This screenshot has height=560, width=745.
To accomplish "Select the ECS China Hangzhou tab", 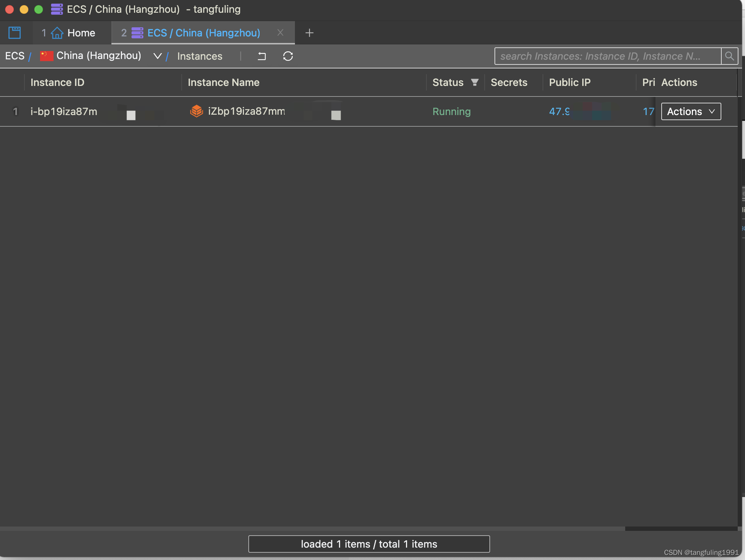I will pyautogui.click(x=203, y=32).
